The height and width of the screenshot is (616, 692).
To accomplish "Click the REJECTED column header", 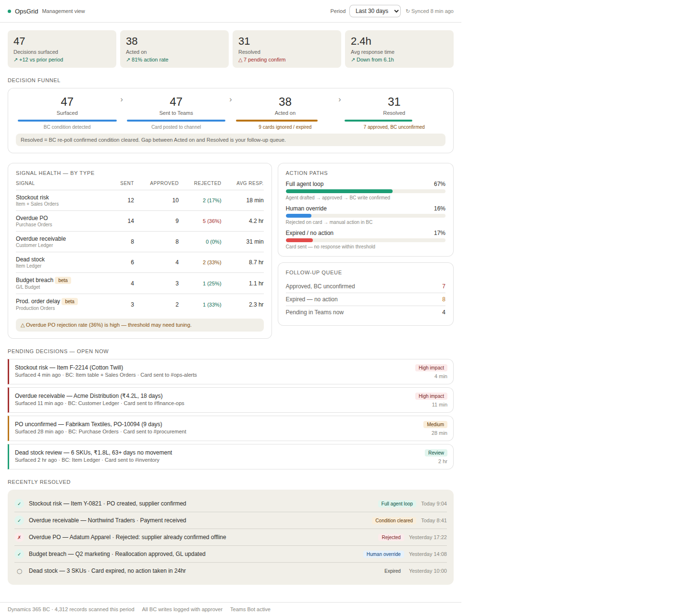I will (x=208, y=183).
